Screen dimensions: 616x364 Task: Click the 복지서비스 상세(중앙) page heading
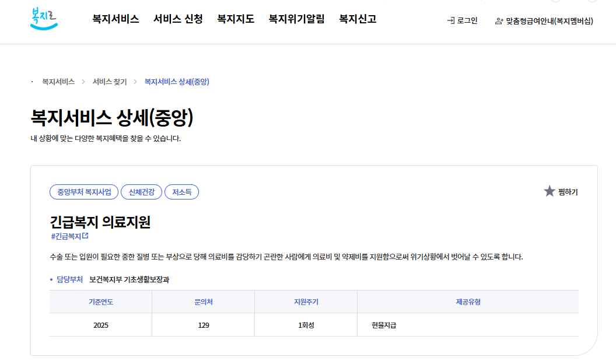point(112,117)
